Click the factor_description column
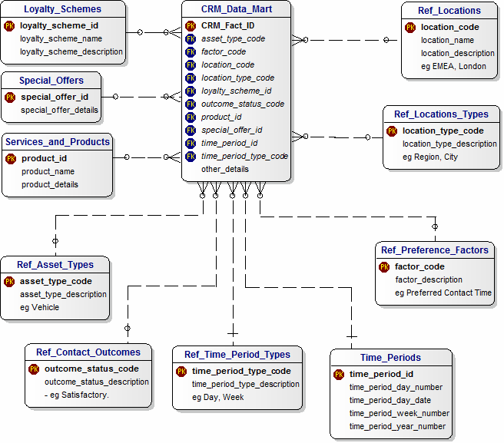This screenshot has height=443, width=504. tap(429, 279)
